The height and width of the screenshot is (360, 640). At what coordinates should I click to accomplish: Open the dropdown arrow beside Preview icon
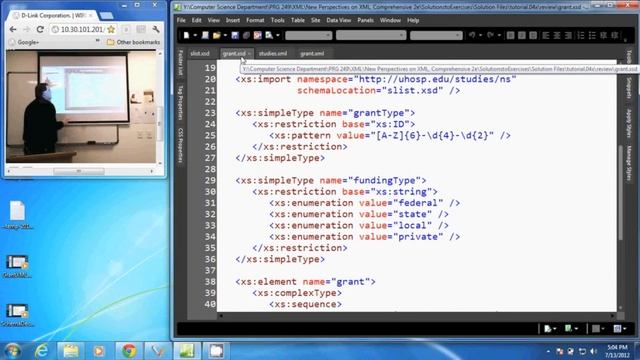(278, 36)
